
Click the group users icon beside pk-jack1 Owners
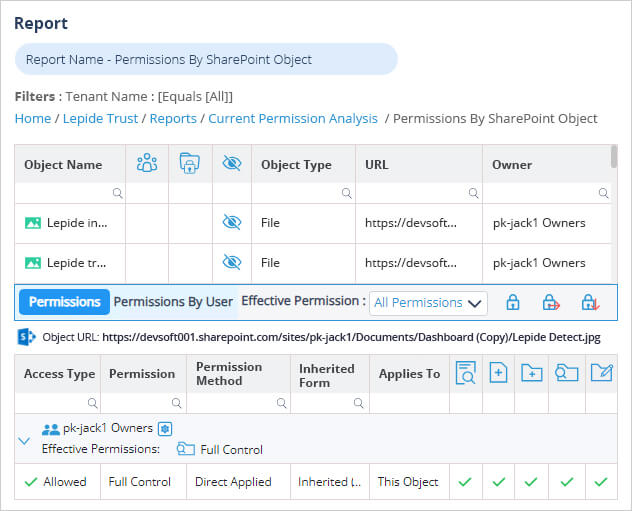(51, 429)
